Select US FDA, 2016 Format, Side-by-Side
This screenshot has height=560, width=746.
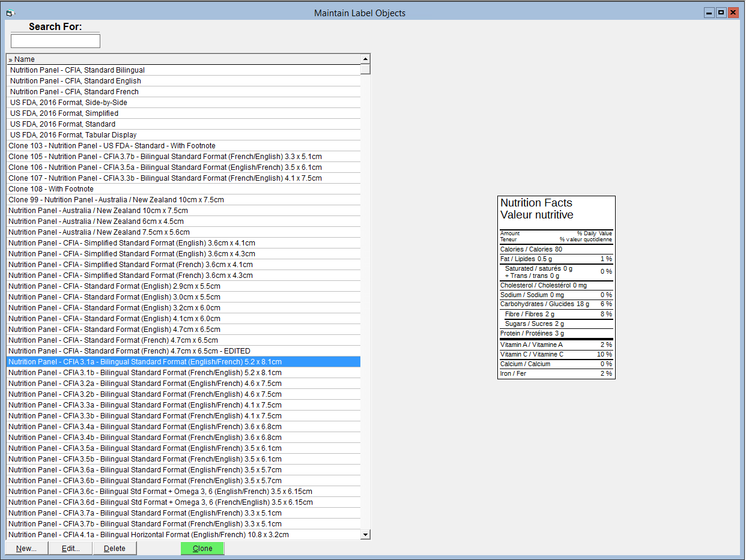pos(184,103)
